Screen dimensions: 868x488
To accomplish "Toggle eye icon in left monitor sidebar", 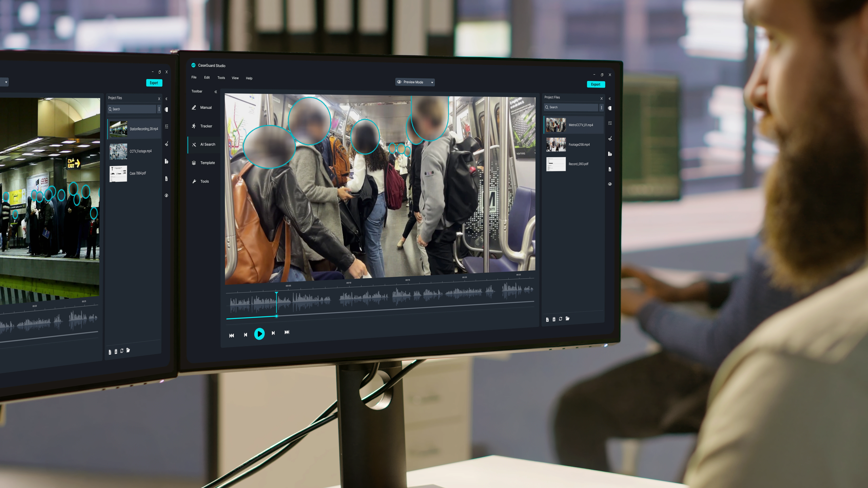I will tap(166, 195).
